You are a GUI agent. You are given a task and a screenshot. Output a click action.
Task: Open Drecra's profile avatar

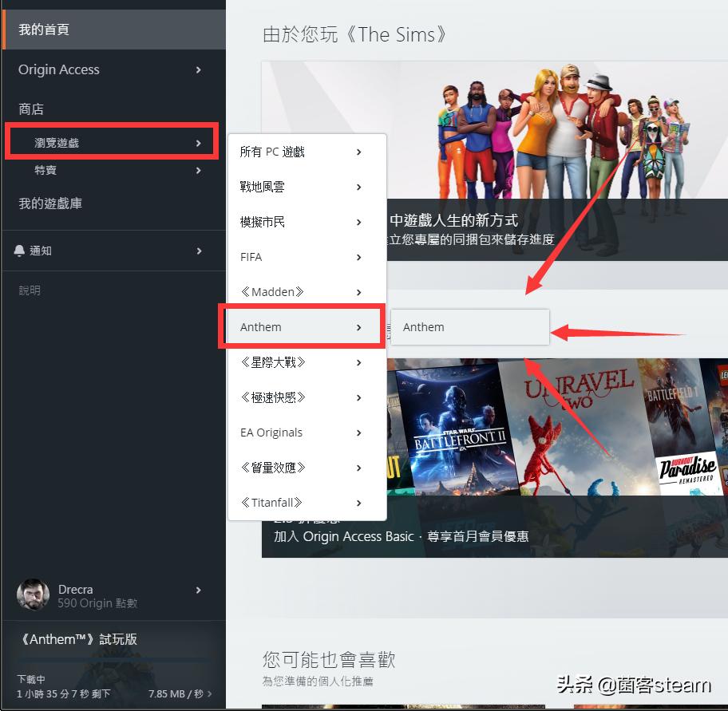click(33, 594)
